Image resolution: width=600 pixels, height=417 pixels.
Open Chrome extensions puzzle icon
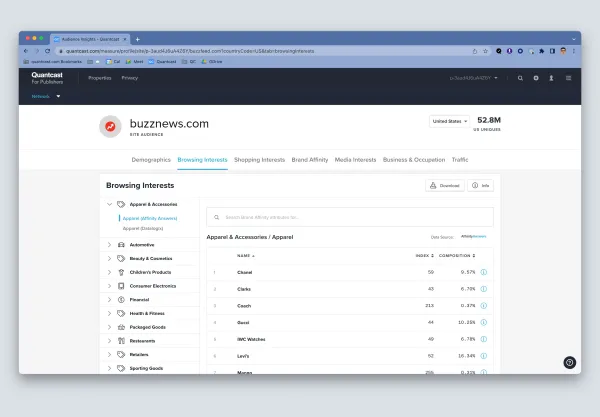[x=541, y=51]
